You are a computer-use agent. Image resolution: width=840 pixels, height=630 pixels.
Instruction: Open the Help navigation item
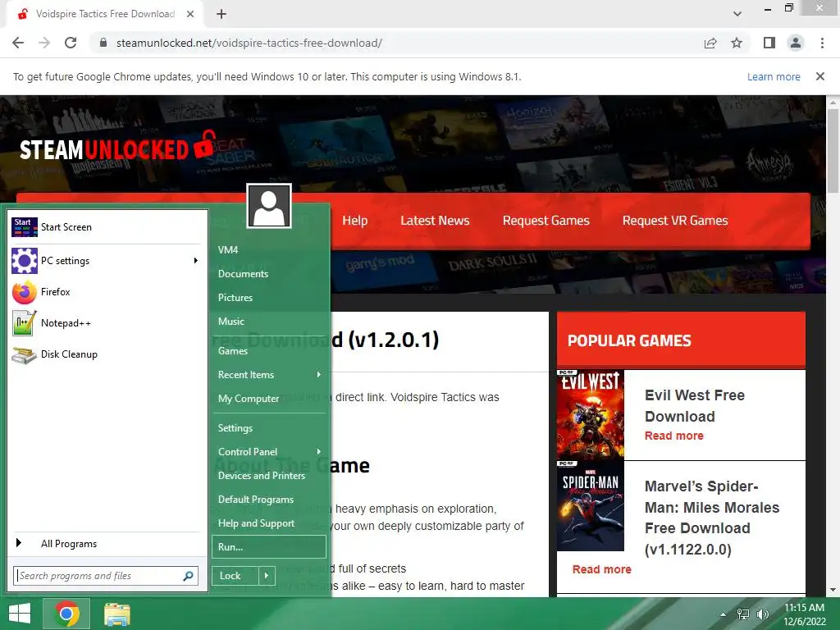point(354,221)
